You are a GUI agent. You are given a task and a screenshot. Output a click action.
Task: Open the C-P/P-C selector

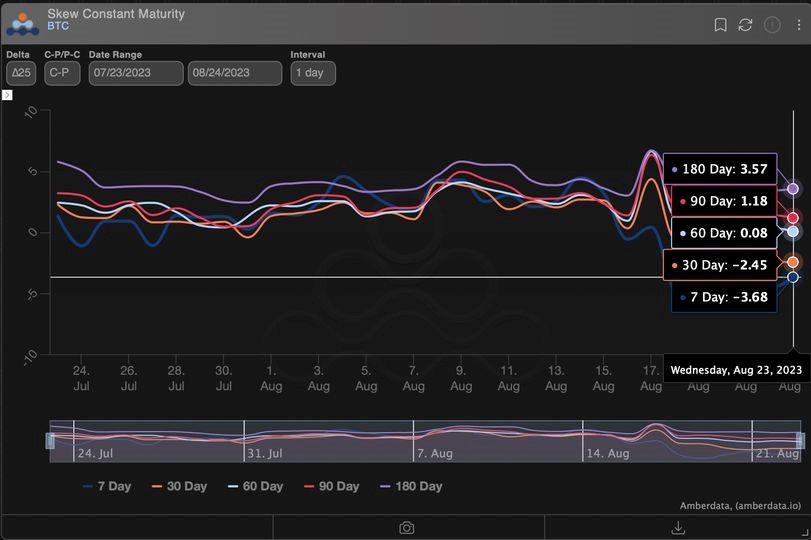click(62, 73)
